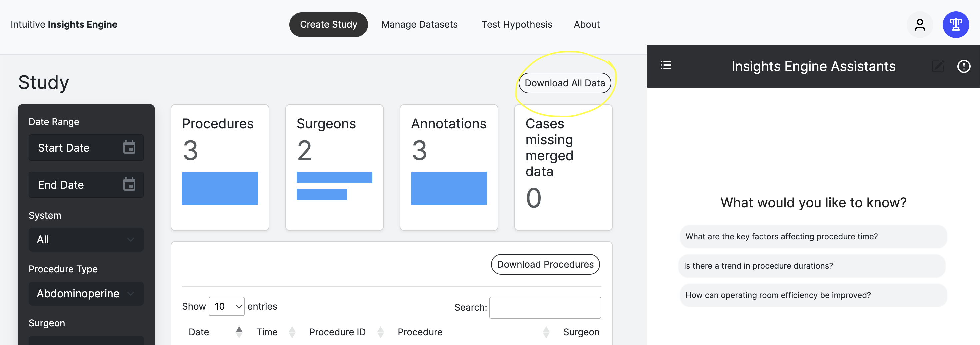Ask about key factors affecting procedure time

(813, 237)
